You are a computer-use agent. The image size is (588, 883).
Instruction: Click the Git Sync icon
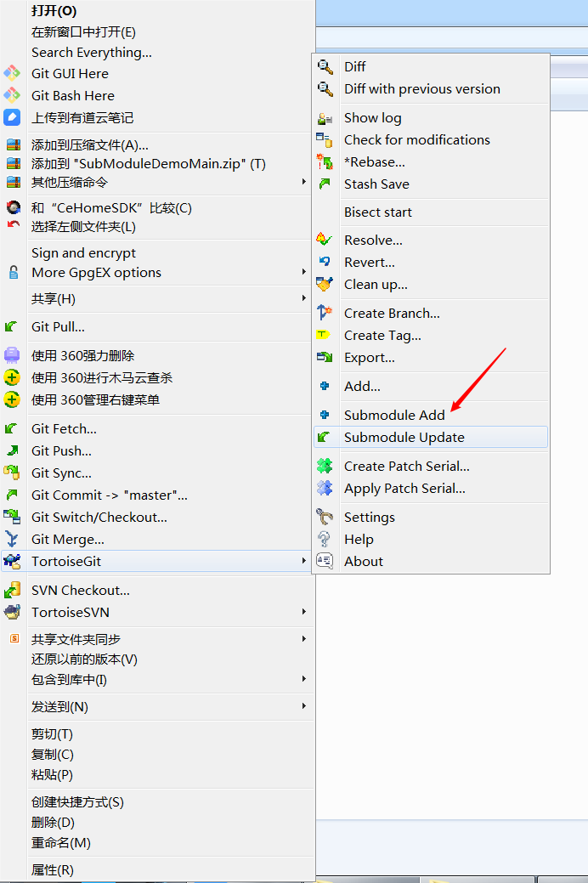point(13,473)
